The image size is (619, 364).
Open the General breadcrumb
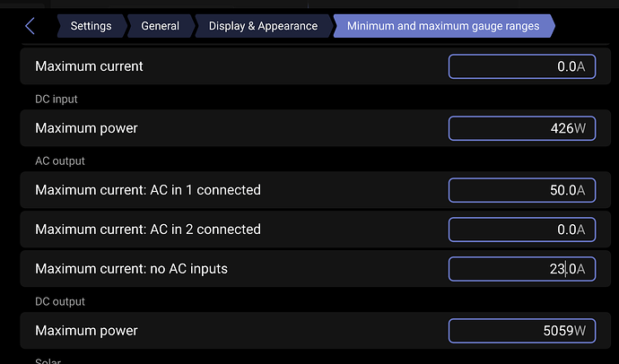pyautogui.click(x=160, y=26)
